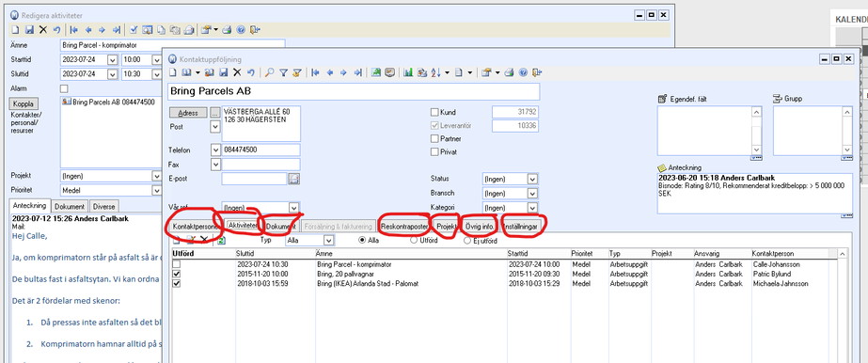Select the Alla radio button
This screenshot has height=363, width=868.
[363, 241]
